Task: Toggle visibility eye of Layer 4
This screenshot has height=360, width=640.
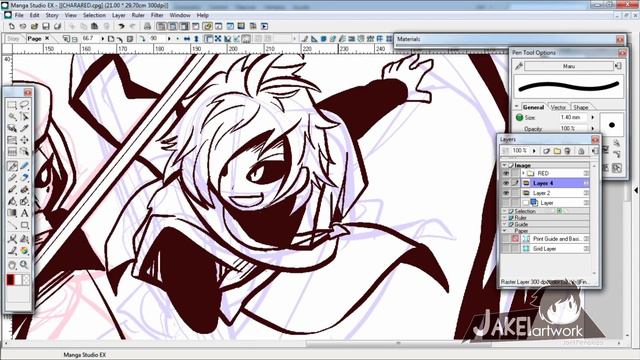Action: [506, 183]
